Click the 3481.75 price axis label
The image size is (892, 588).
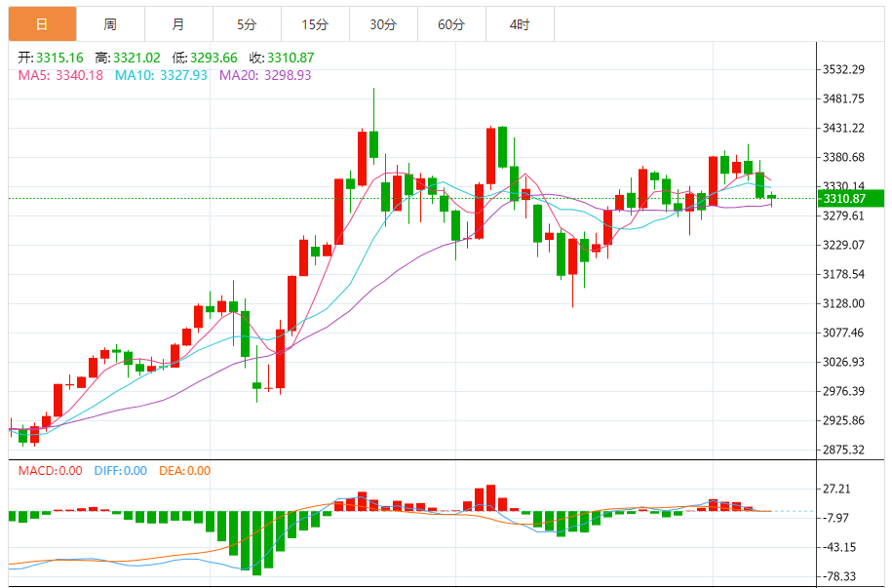tap(843, 98)
